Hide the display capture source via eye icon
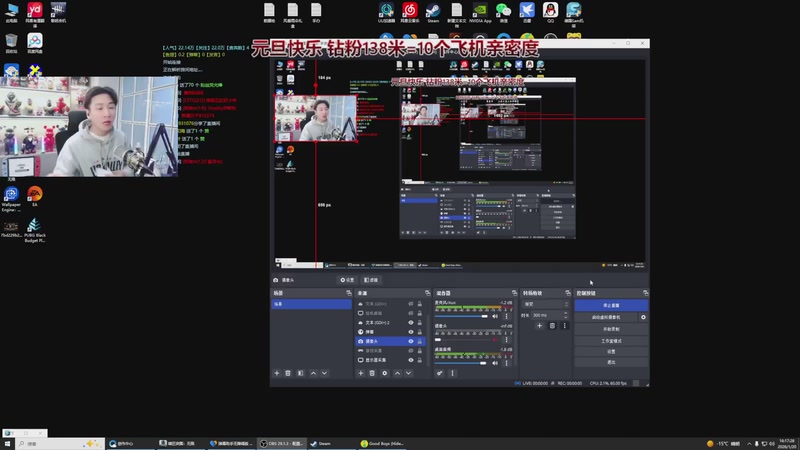This screenshot has height=450, width=800. click(x=411, y=360)
